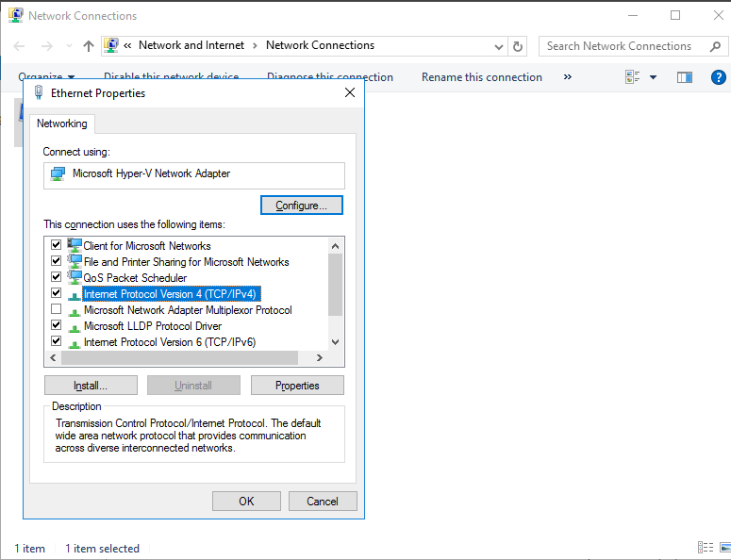Click the horizontal scroll right arrow
The height and width of the screenshot is (560, 731).
320,358
